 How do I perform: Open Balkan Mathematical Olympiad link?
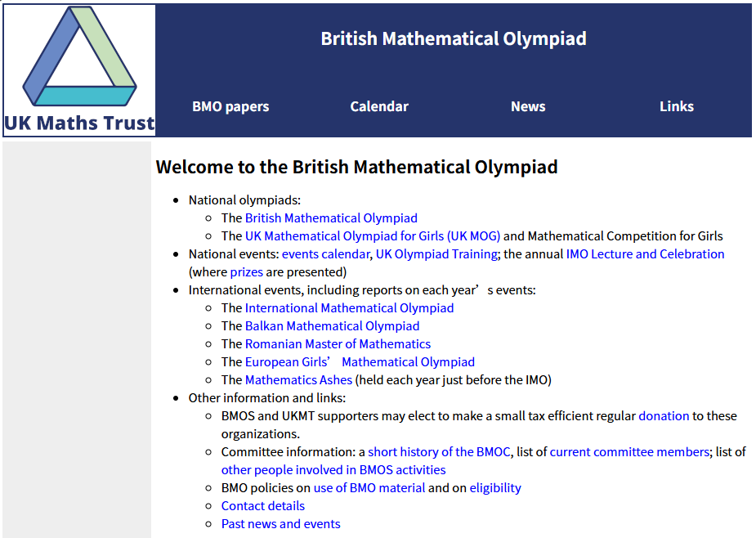coord(332,326)
